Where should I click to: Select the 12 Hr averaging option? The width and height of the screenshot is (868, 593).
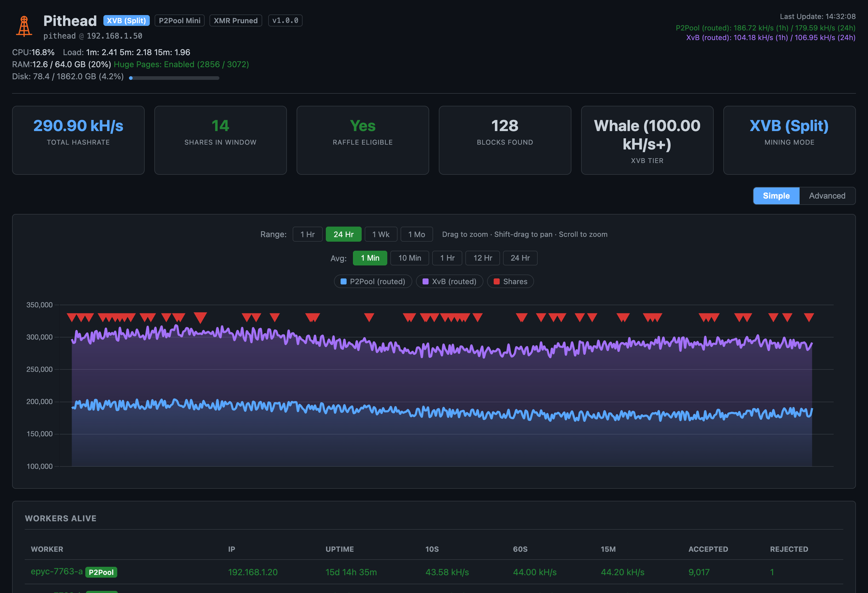click(x=483, y=258)
